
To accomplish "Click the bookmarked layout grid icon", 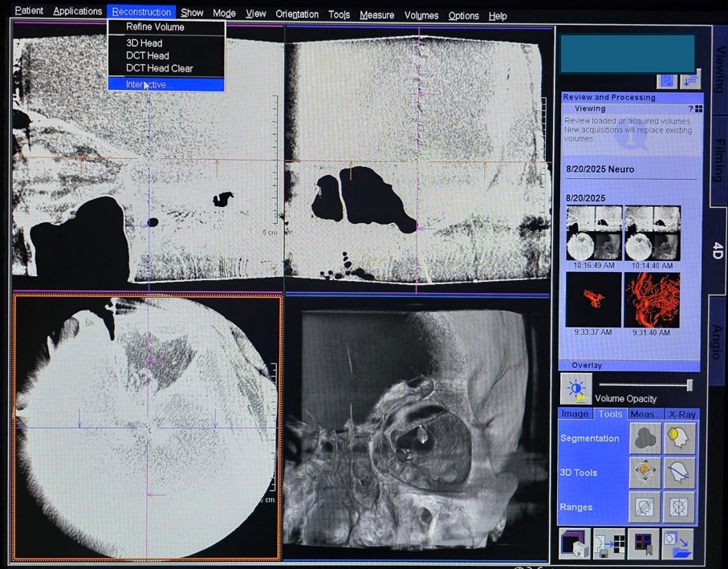I will point(643,544).
